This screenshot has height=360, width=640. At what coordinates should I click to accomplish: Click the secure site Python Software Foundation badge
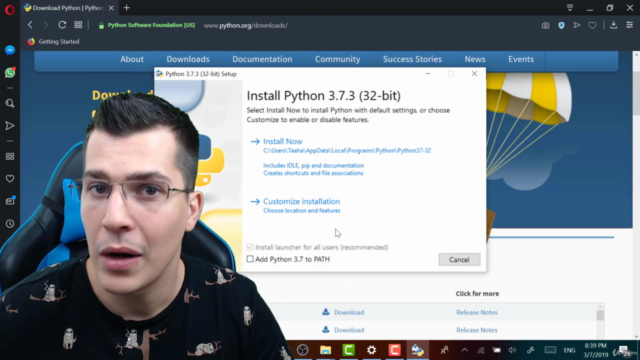pos(147,25)
